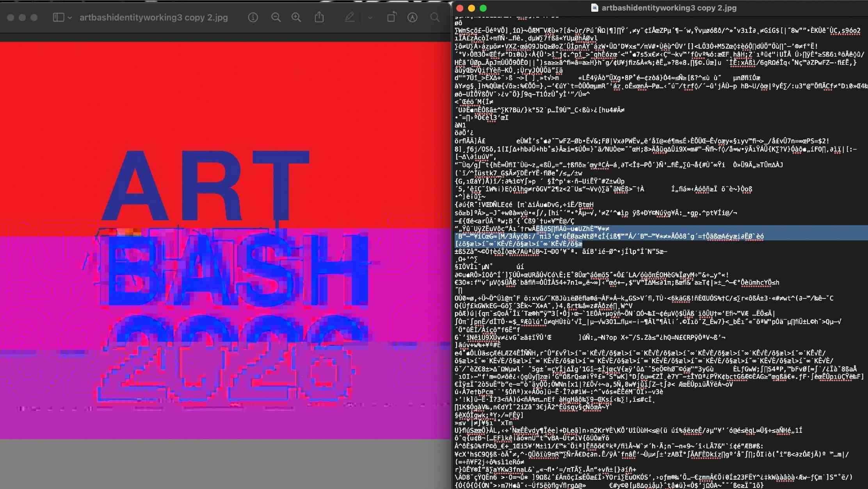Open the Share menu in Preview
The height and width of the screenshot is (489, 868).
coord(319,17)
